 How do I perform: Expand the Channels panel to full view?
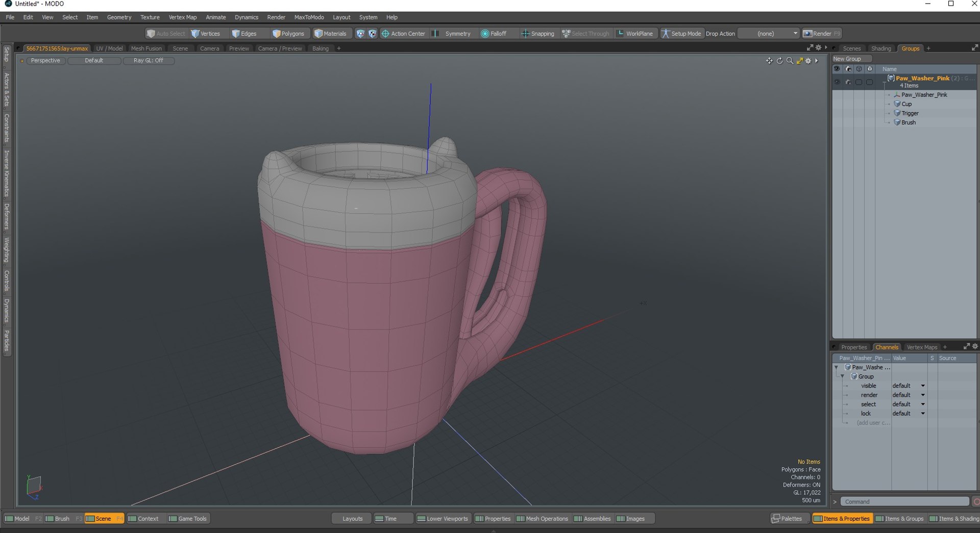tap(966, 346)
